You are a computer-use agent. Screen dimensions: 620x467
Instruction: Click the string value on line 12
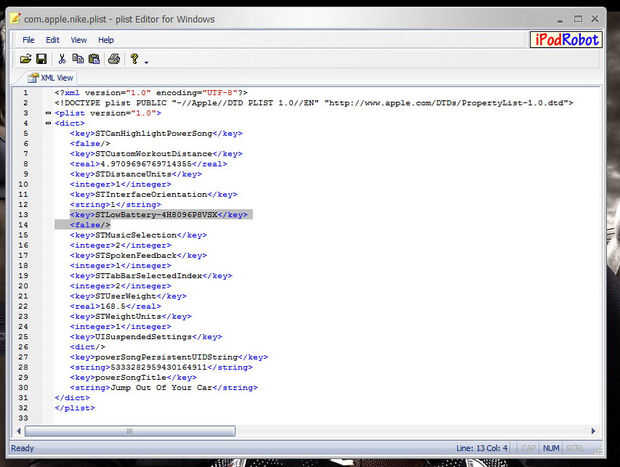coord(115,205)
